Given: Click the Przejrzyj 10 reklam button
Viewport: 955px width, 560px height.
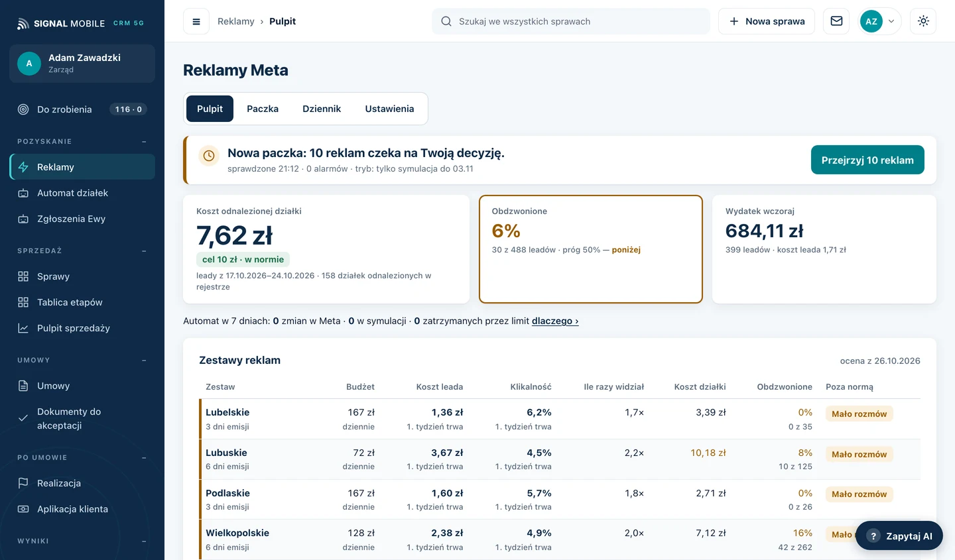Looking at the screenshot, I should (x=867, y=160).
